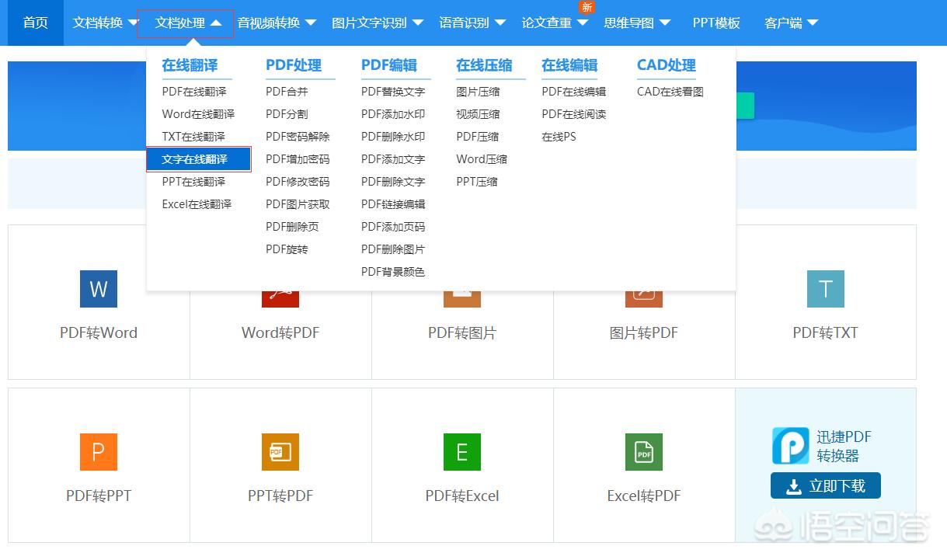Click the teal T icon for PDF转TXT
947x560 pixels.
tap(825, 289)
